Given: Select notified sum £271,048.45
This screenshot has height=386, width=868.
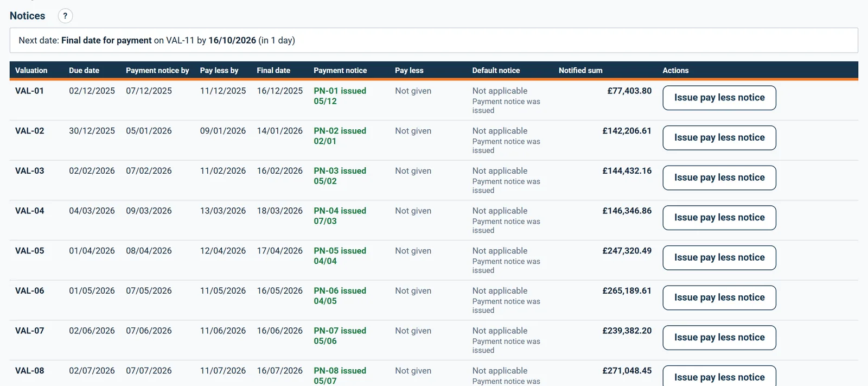Looking at the screenshot, I should [x=627, y=371].
